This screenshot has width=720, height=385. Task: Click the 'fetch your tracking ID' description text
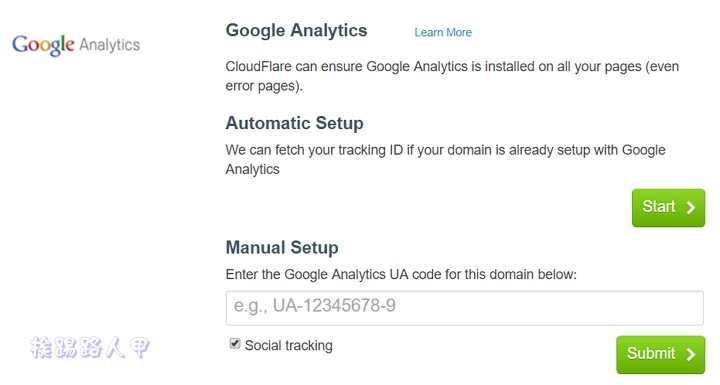445,159
